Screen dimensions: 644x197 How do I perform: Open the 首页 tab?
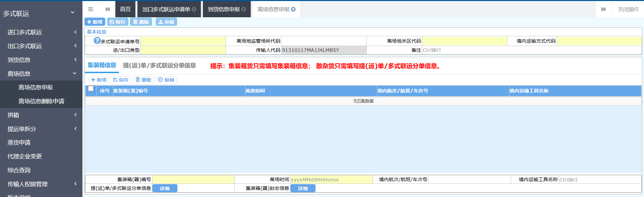(x=125, y=9)
